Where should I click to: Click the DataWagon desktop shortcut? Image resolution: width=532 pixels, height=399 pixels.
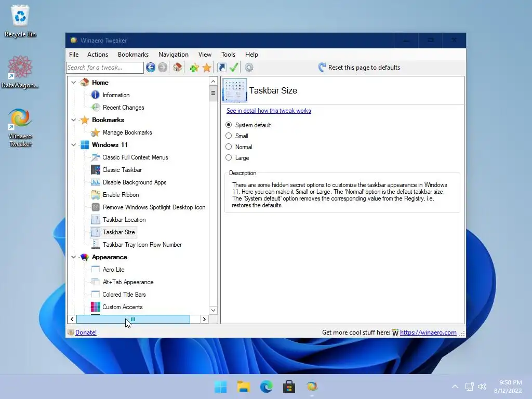click(20, 72)
